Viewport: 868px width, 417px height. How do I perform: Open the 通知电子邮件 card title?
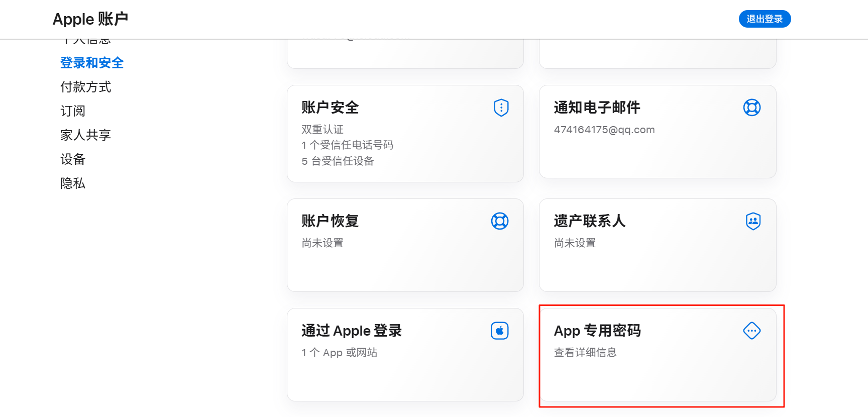(x=597, y=108)
